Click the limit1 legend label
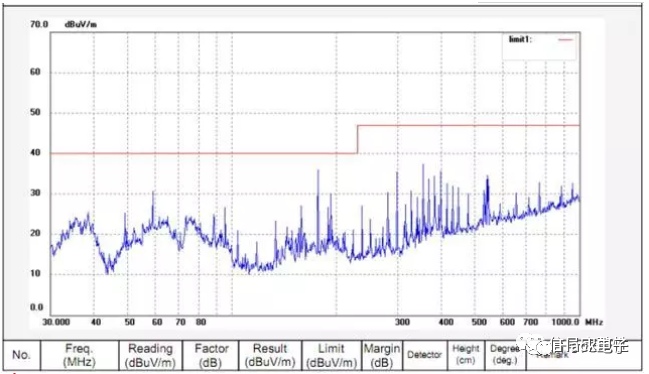The width and height of the screenshot is (649, 374). tap(520, 40)
